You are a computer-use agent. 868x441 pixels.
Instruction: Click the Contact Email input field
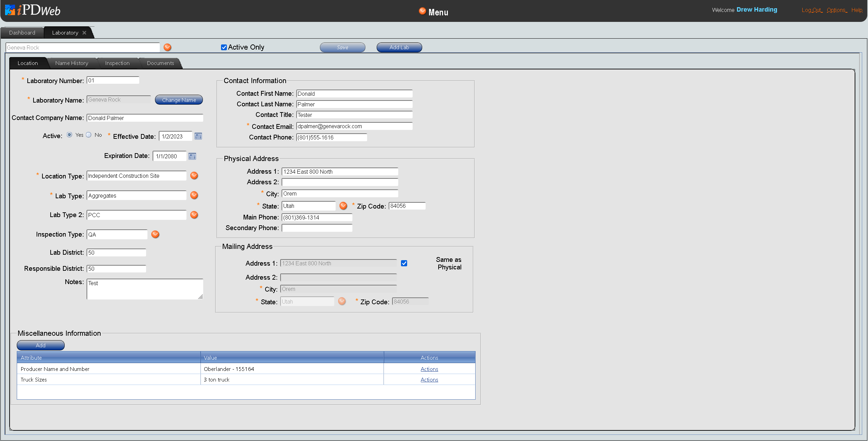click(x=354, y=126)
